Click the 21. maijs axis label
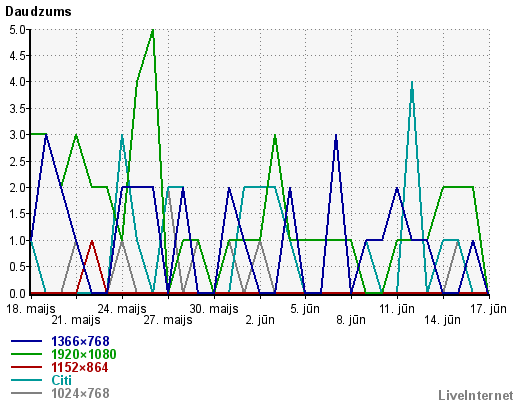The height and width of the screenshot is (405, 520). click(76, 320)
